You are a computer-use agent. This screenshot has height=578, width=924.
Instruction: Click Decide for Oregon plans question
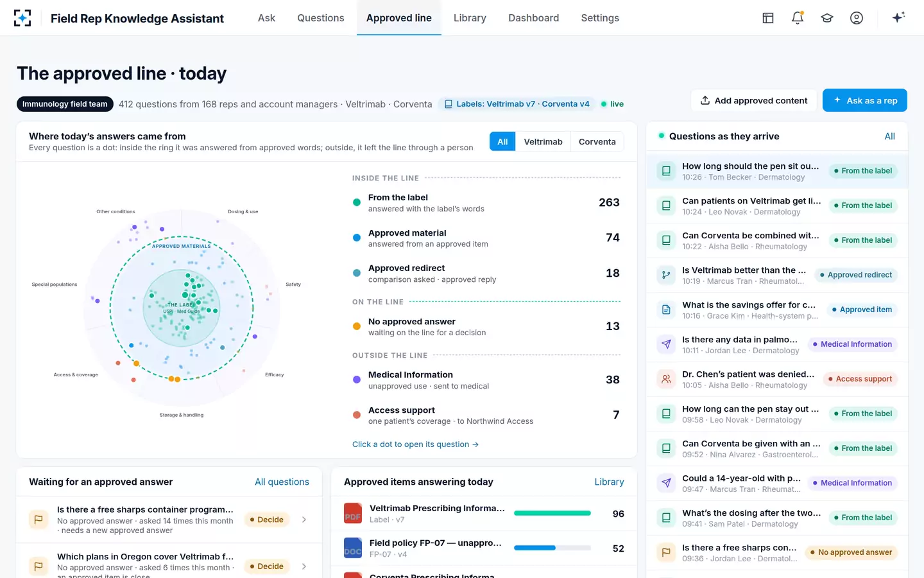267,566
